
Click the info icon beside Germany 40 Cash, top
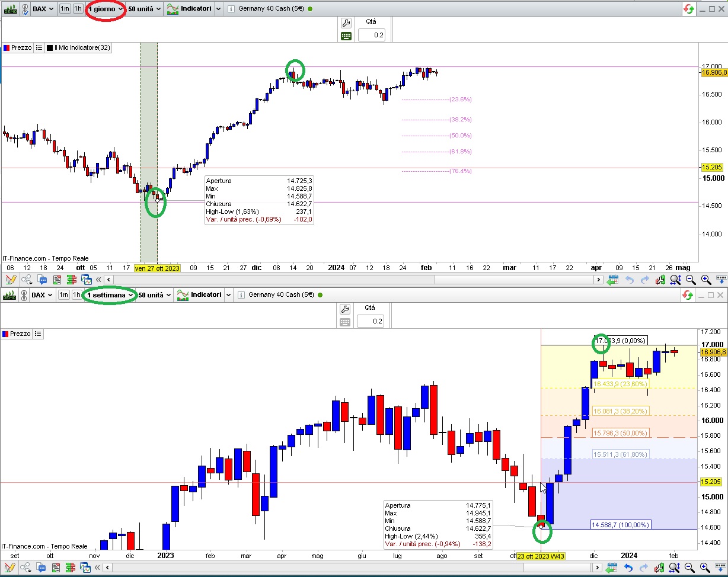[231, 9]
